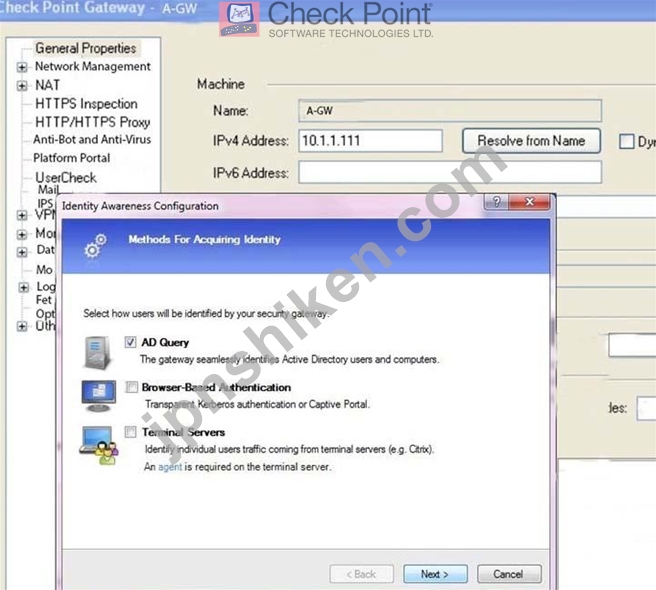The height and width of the screenshot is (590, 656).
Task: Expand the Mon tree node
Action: [x=22, y=234]
